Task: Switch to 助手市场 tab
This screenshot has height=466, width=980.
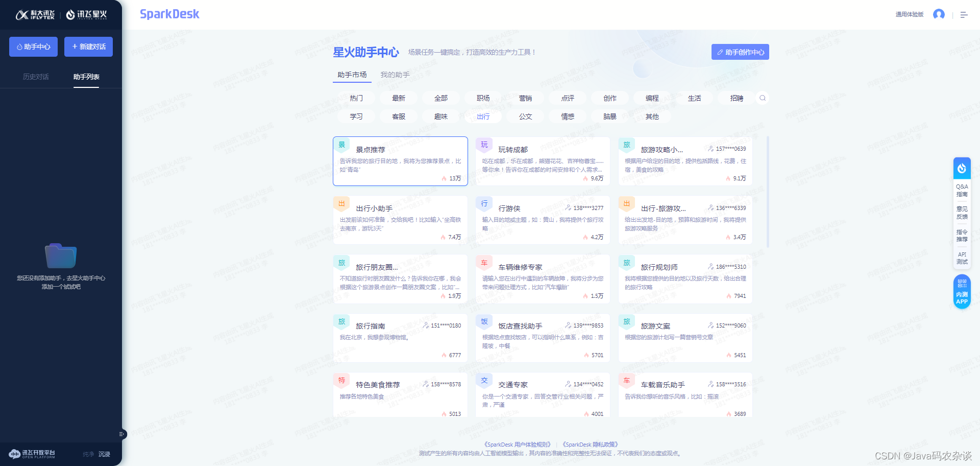Action: pos(352,75)
